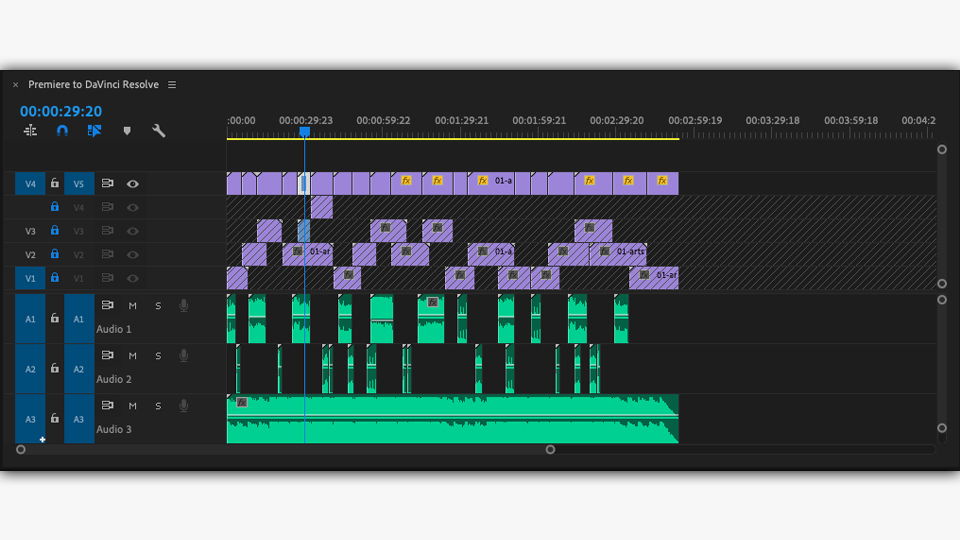Image resolution: width=960 pixels, height=540 pixels.
Task: Mute Audio 2 with M button
Action: pyautogui.click(x=132, y=356)
